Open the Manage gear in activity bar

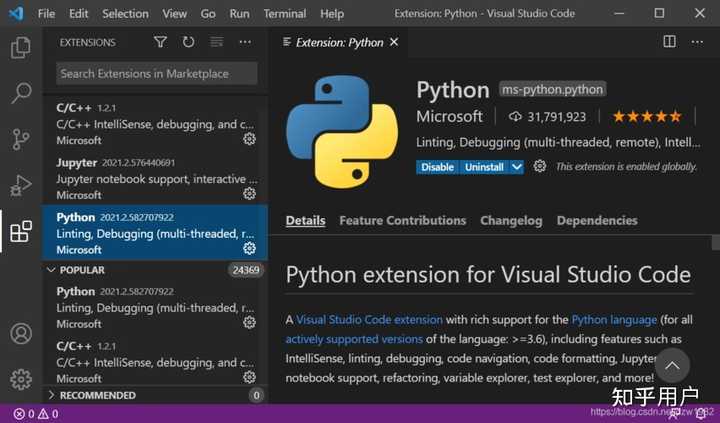pos(21,379)
